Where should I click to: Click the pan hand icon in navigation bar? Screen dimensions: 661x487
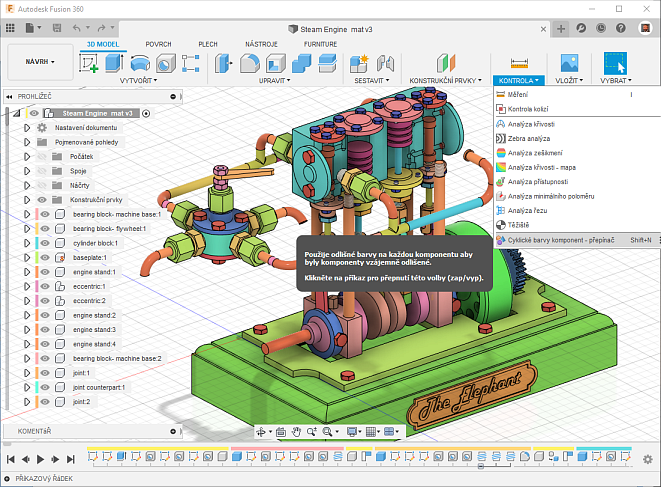296,432
